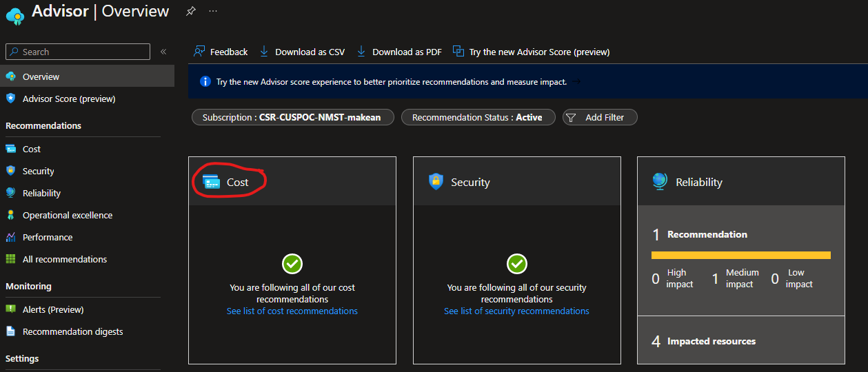Click the Security shield icon in sidebar
Screen dimensions: 868x372
[x=10, y=171]
